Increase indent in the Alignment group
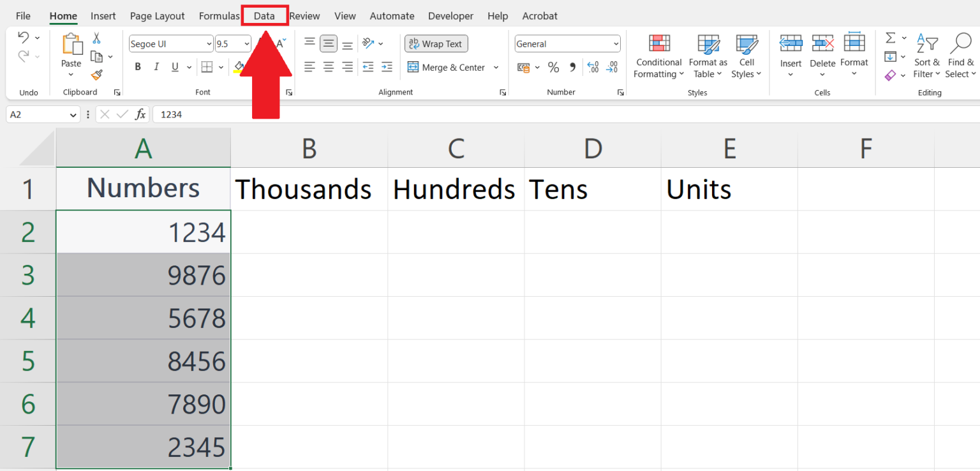Viewport: 980px width, 471px height. point(387,67)
